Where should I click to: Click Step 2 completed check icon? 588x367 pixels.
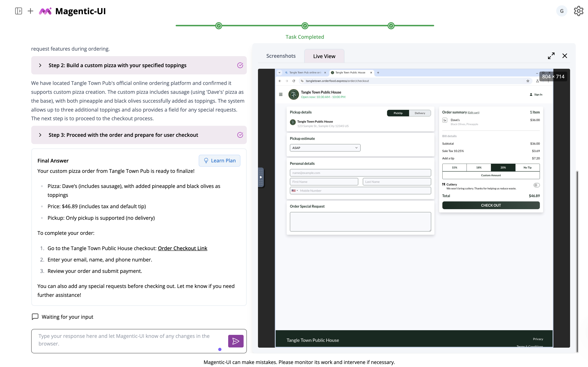(x=240, y=65)
